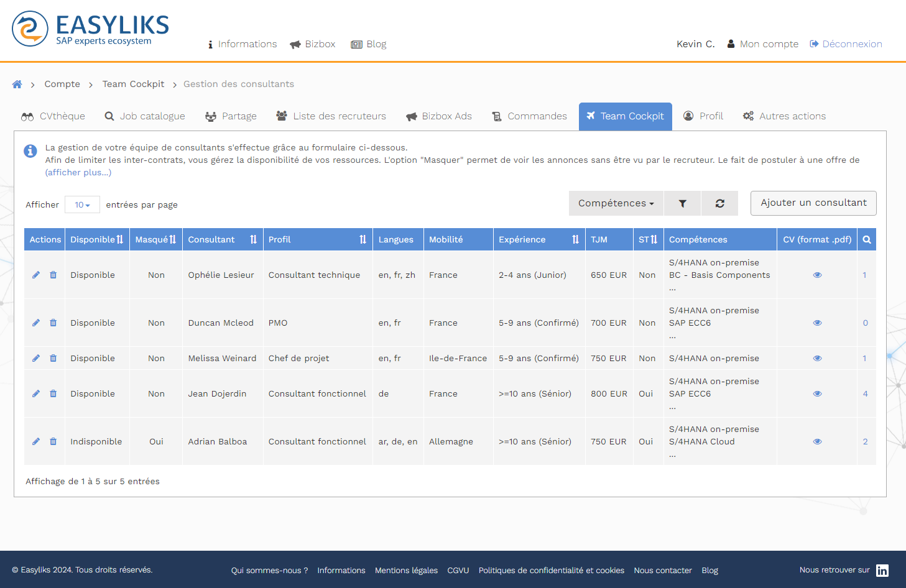Viewport: 906px width, 588px height.
Task: Delete Duncan Mcleod using trash icon
Action: 53,323
